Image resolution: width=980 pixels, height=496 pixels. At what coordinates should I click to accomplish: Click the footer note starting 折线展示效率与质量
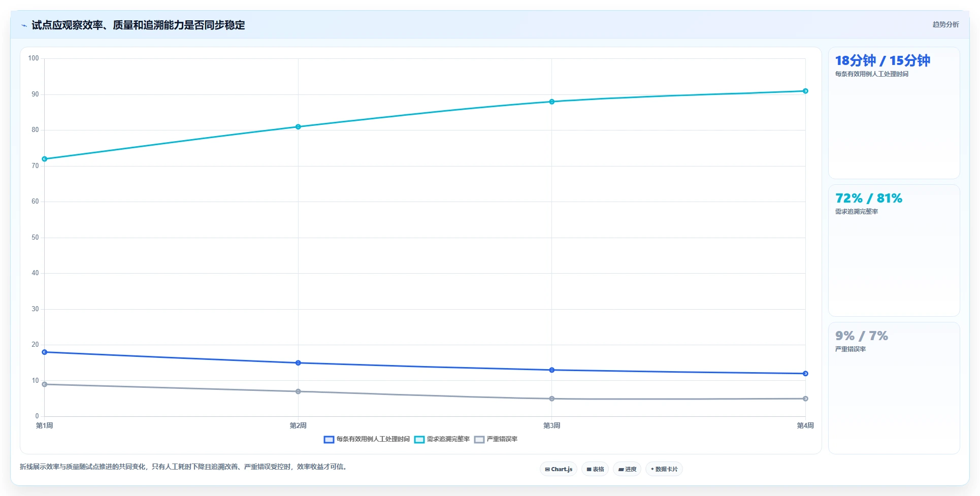tap(183, 467)
